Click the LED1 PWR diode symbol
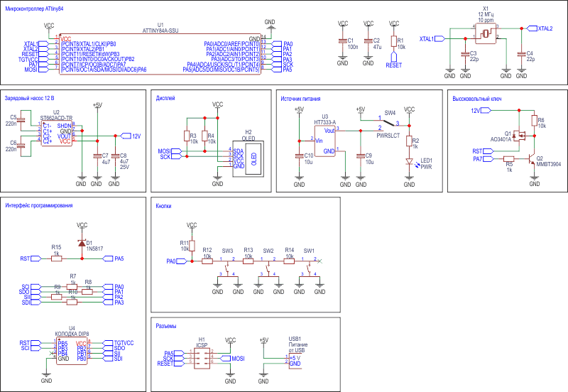The image size is (568, 392). point(410,162)
